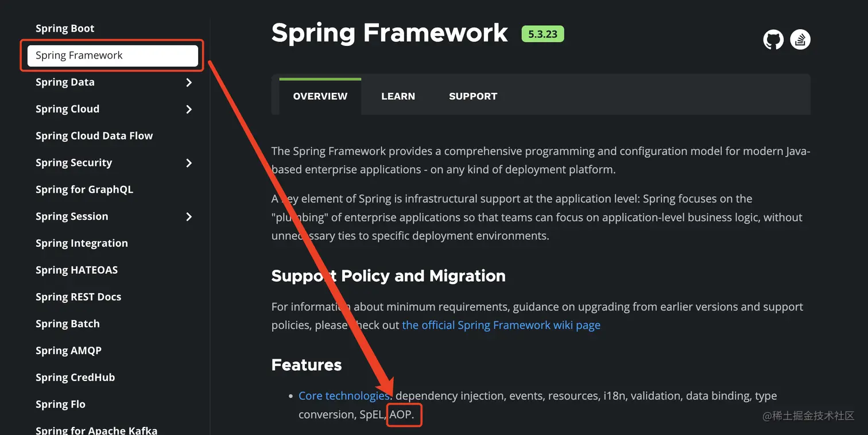868x435 pixels.
Task: Open Spring Session project page
Action: point(72,216)
